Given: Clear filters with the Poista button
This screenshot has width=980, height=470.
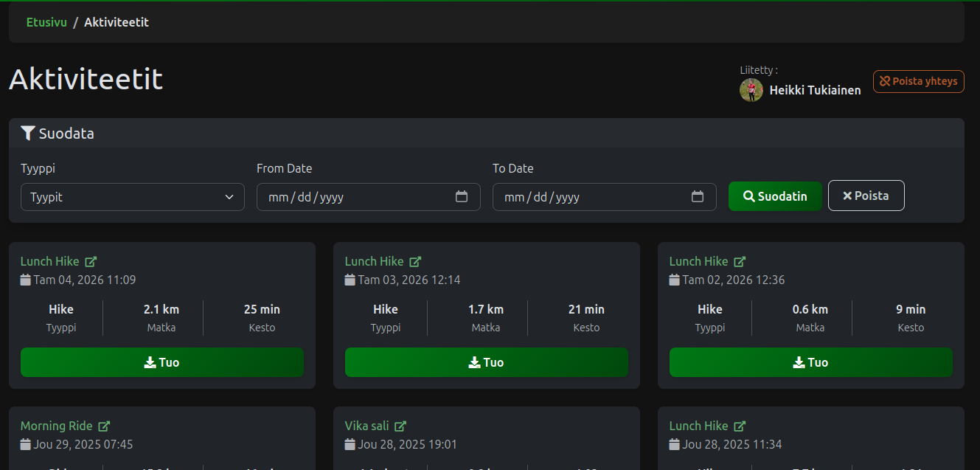Looking at the screenshot, I should 866,196.
